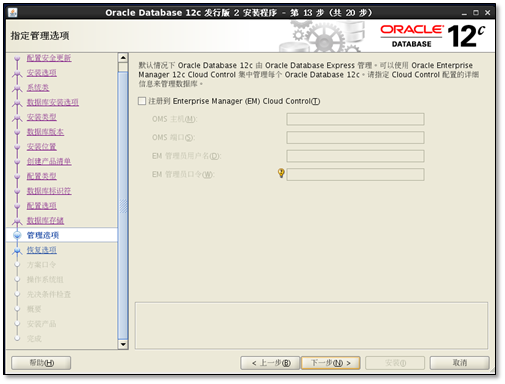
Task: Minimize the installer window
Action: 464,13
